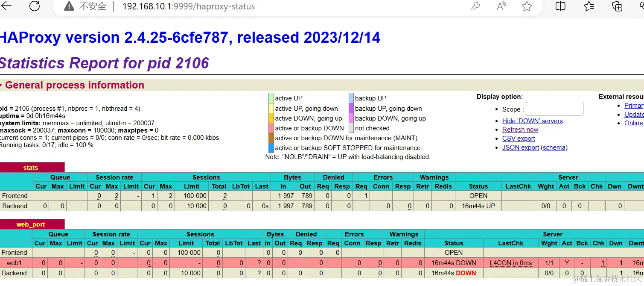The width and height of the screenshot is (644, 286).
Task: Reload the page with refresh icon
Action: tap(35, 6)
